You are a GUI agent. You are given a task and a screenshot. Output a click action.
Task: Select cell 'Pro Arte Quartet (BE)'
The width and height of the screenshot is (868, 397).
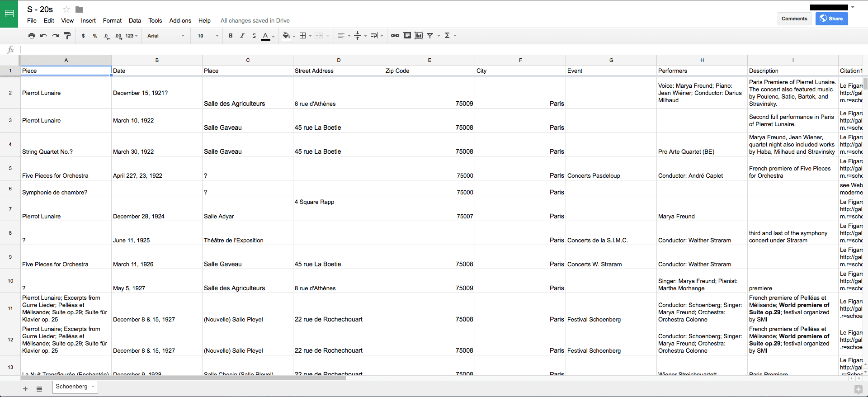[x=702, y=144]
